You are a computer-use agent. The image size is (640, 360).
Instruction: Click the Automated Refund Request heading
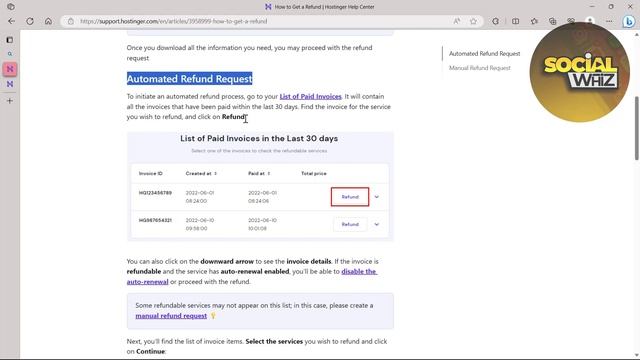pyautogui.click(x=189, y=79)
